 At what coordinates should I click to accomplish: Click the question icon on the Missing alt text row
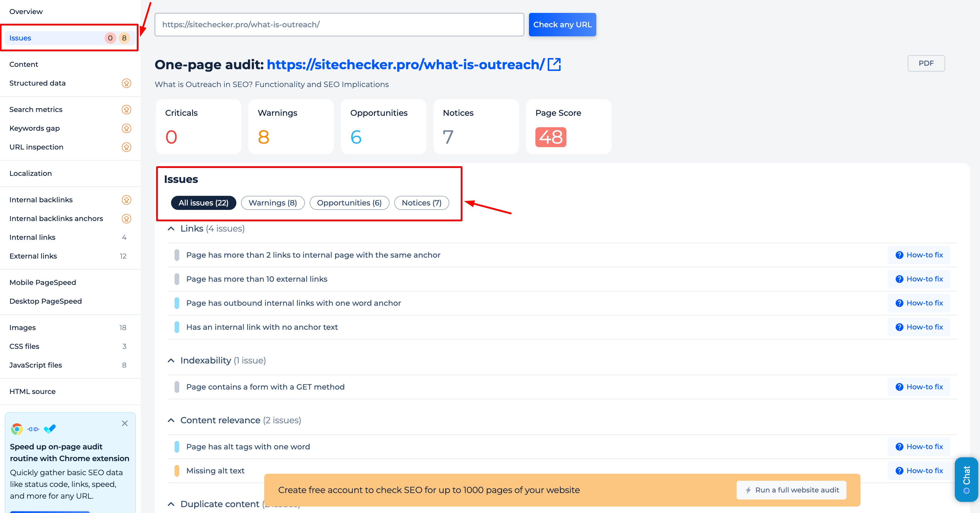[x=899, y=471]
